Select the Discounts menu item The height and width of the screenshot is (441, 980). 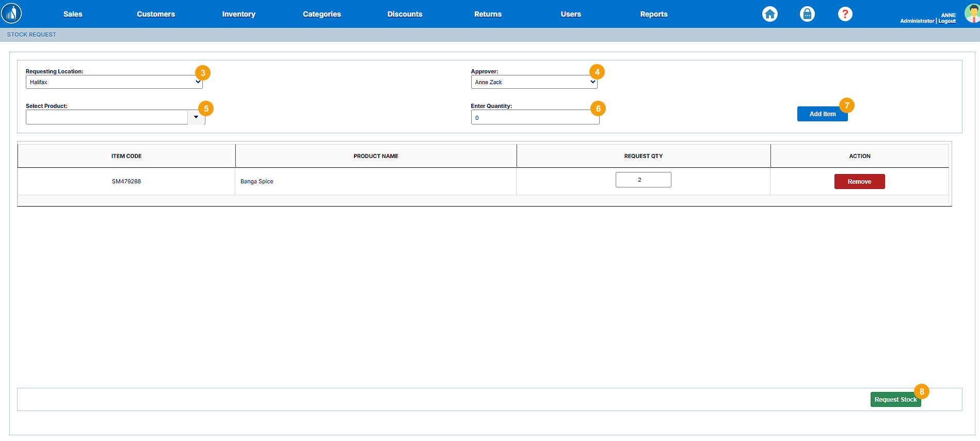[x=405, y=14]
